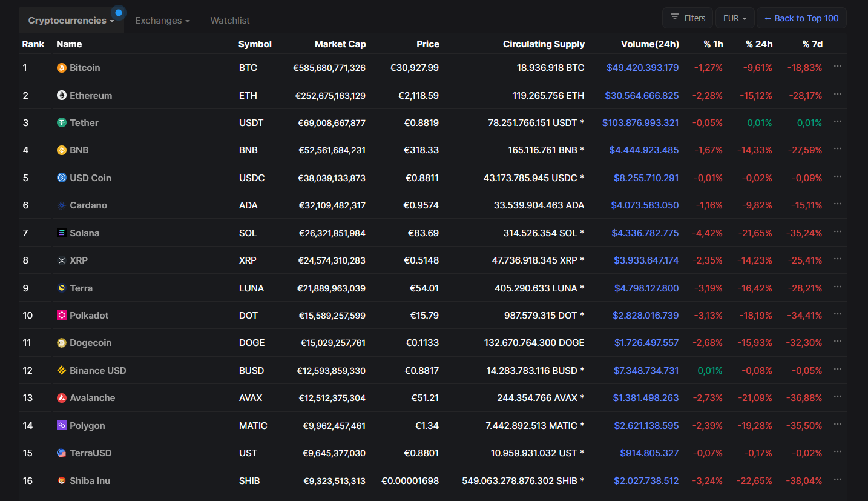Click Dogecoin circulating supply 132.670.764.300 DOGE
This screenshot has width=868, height=501.
tap(534, 343)
